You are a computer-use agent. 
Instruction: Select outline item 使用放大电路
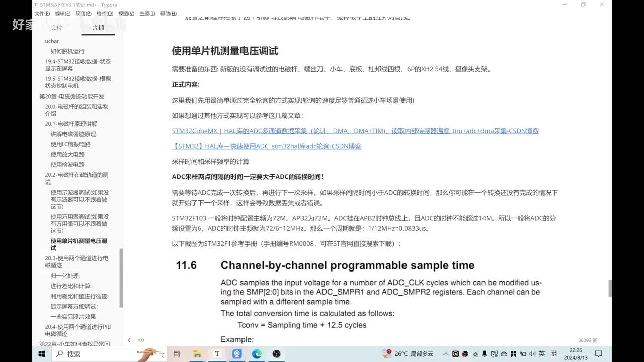click(x=67, y=155)
